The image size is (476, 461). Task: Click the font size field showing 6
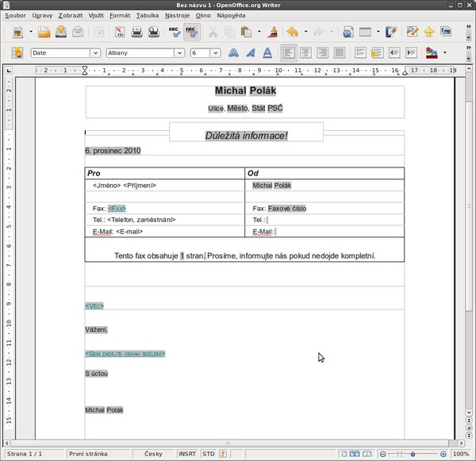pyautogui.click(x=200, y=53)
